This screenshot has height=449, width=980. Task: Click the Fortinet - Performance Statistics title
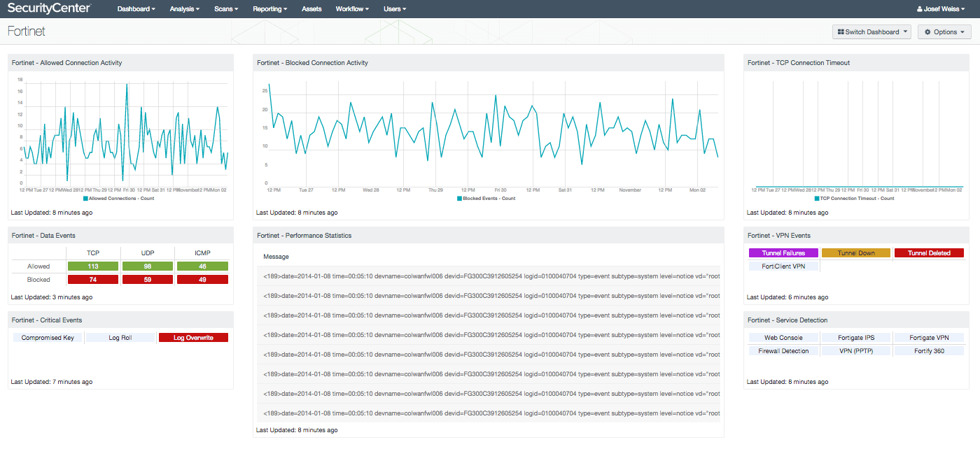point(304,236)
